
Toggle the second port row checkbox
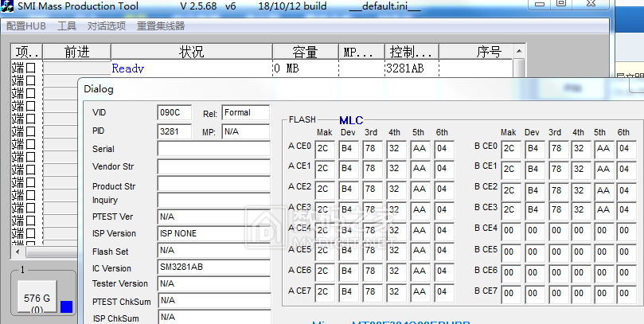coord(31,80)
